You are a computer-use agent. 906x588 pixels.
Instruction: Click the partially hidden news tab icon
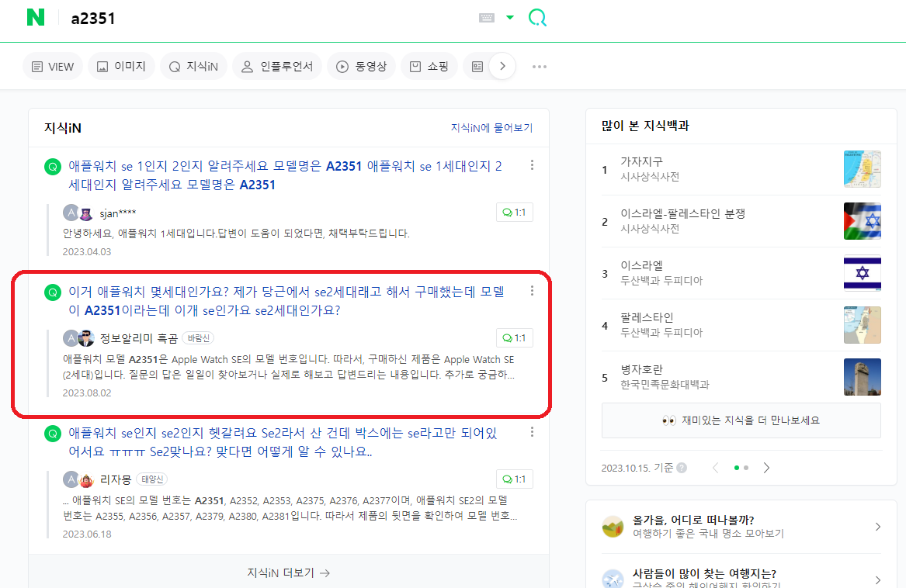(477, 67)
